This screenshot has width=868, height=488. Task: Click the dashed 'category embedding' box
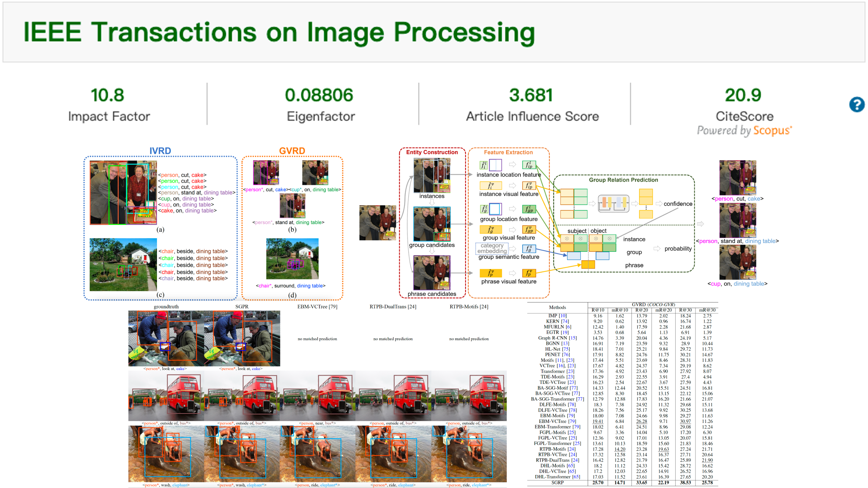coord(492,248)
